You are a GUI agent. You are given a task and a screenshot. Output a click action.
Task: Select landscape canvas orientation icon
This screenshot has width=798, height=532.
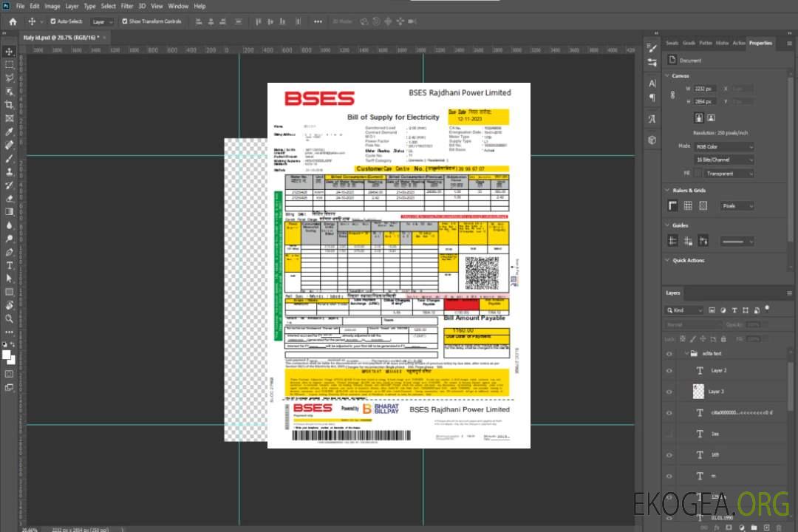tap(711, 117)
